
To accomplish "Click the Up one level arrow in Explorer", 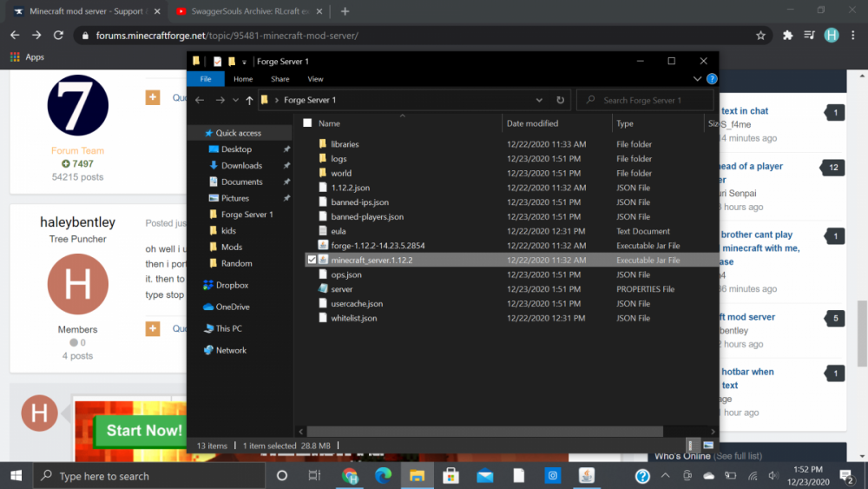I will point(250,100).
